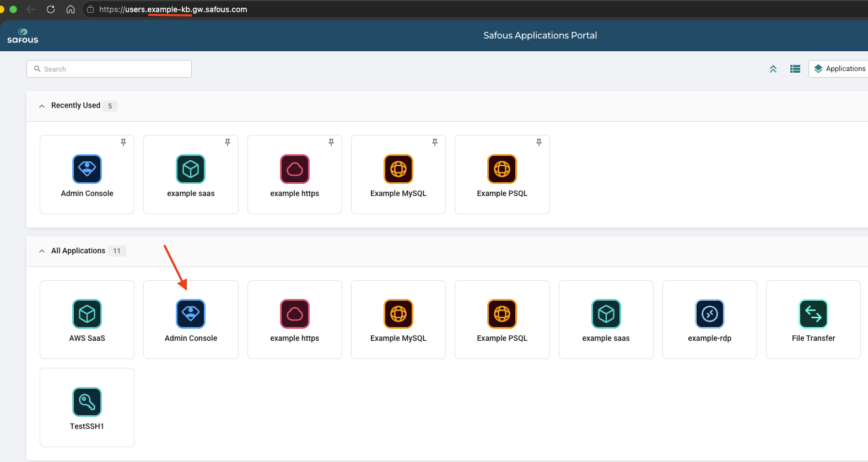Click the browser address bar URL

tap(173, 9)
